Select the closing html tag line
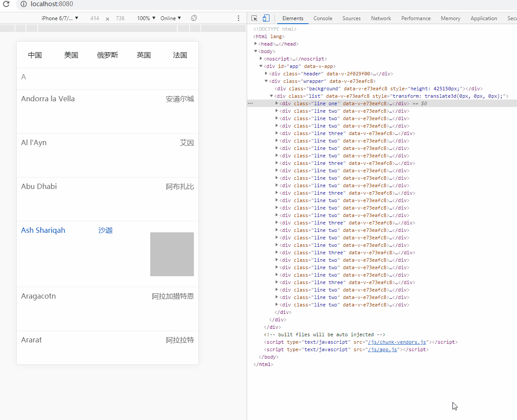517x420 pixels. pyautogui.click(x=263, y=364)
